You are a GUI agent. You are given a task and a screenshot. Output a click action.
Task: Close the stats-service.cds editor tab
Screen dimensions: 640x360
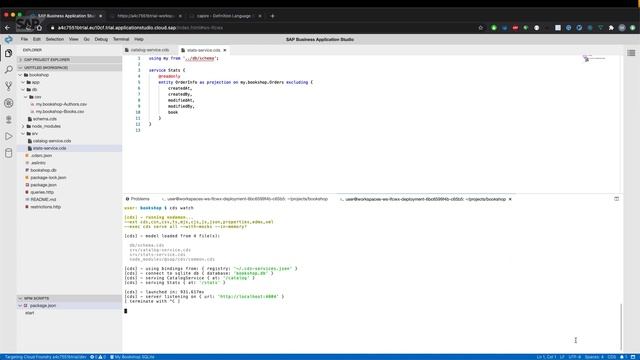click(225, 50)
